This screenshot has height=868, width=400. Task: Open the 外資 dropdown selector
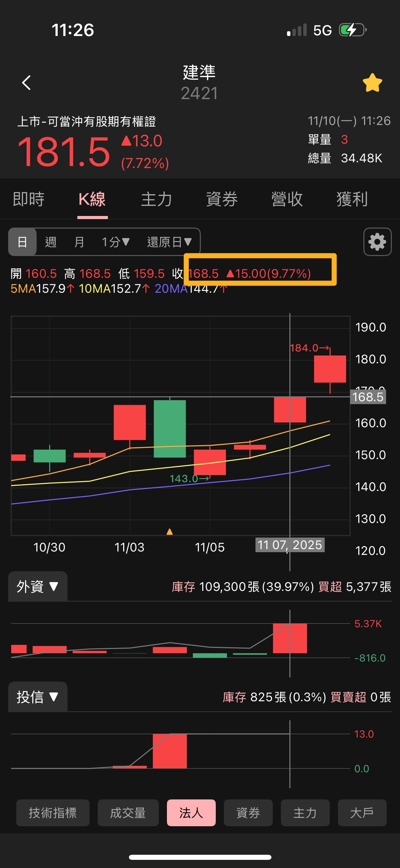pyautogui.click(x=38, y=586)
